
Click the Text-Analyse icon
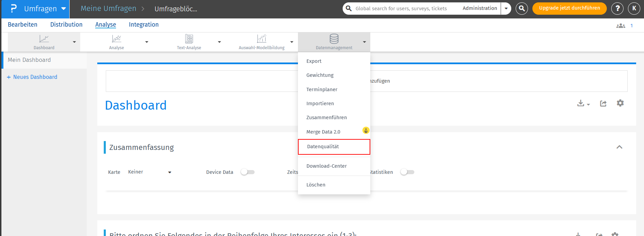(x=189, y=39)
